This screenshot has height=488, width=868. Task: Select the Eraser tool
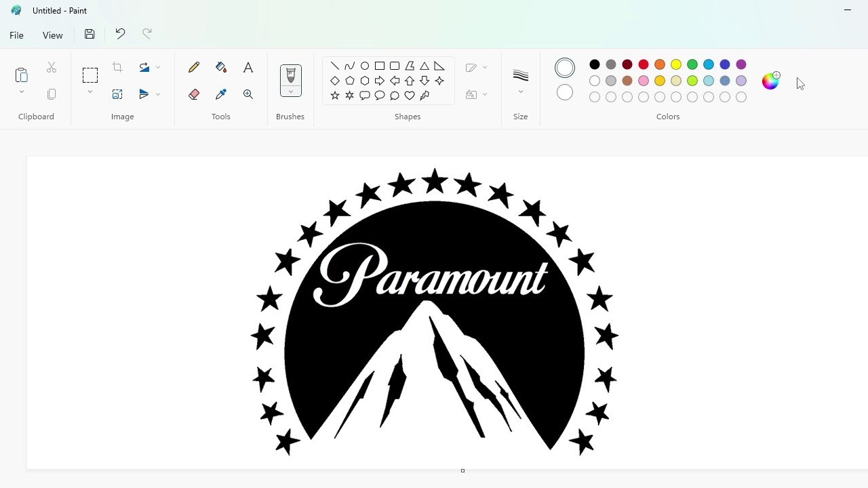coord(194,94)
